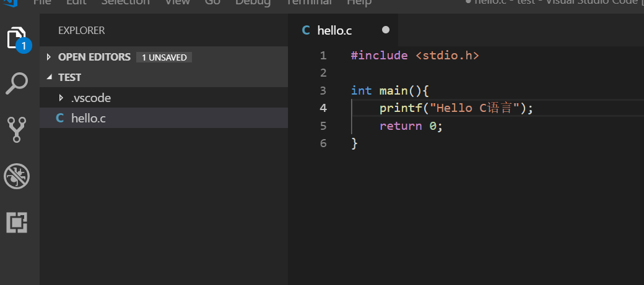Open the Search view icon
Viewport: 644px width, 285px height.
pos(17,83)
